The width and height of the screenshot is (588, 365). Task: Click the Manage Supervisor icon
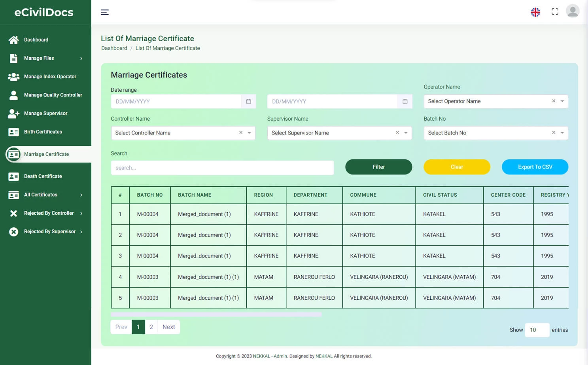13,113
